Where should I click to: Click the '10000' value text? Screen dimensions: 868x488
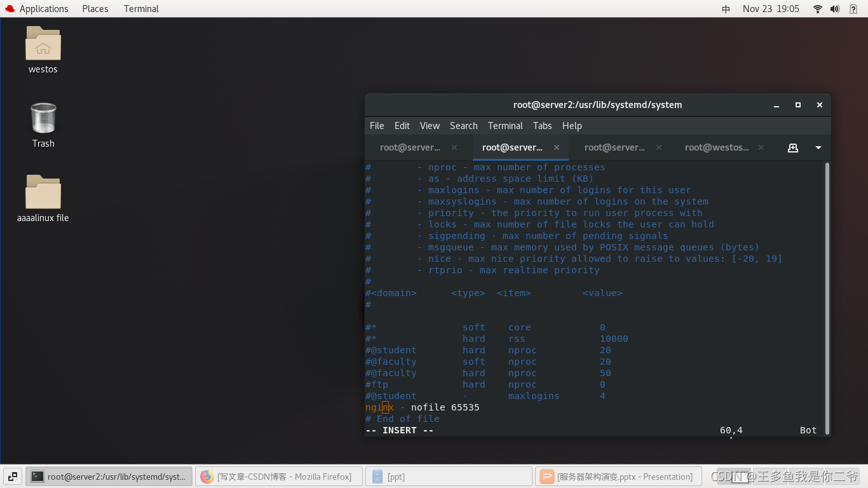pyautogui.click(x=614, y=339)
